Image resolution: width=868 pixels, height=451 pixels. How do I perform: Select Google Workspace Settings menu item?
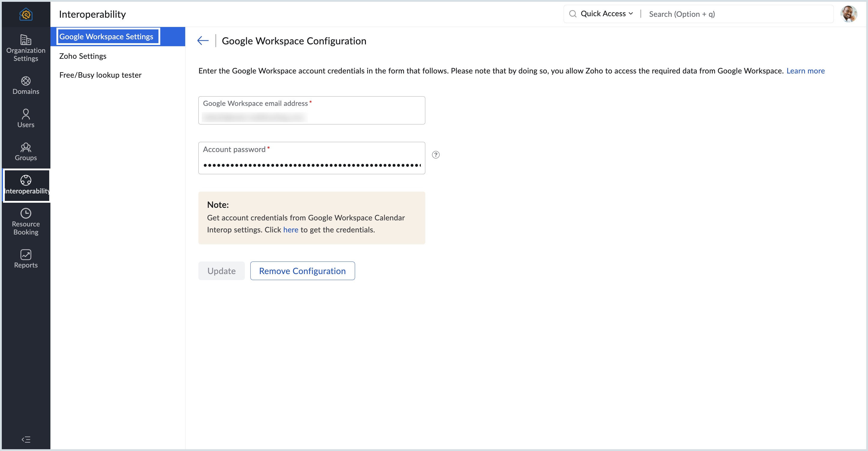point(118,36)
